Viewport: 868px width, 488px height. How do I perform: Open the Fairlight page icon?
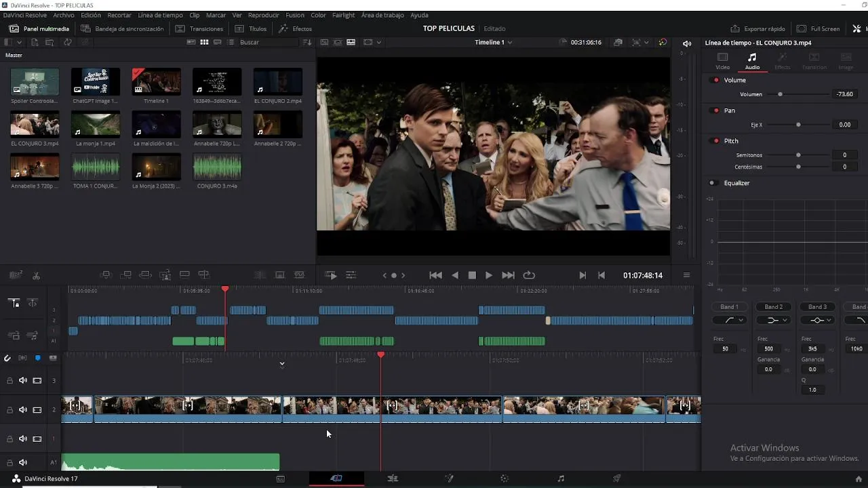[561, 479]
